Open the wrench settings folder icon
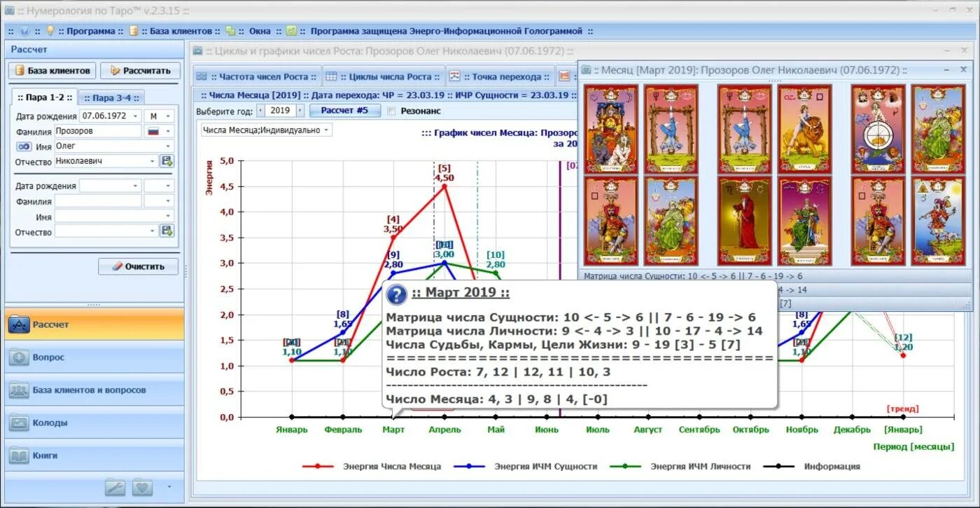Viewport: 980px width, 508px height. click(115, 487)
